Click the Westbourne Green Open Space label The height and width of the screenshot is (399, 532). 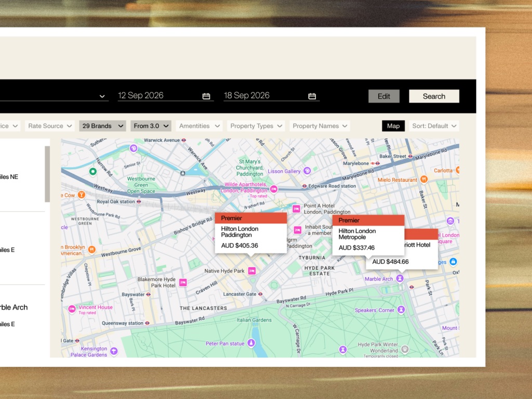click(141, 185)
